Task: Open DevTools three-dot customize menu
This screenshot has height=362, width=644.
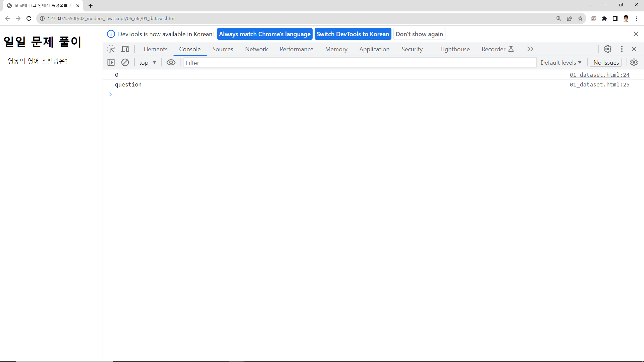Action: [x=622, y=49]
